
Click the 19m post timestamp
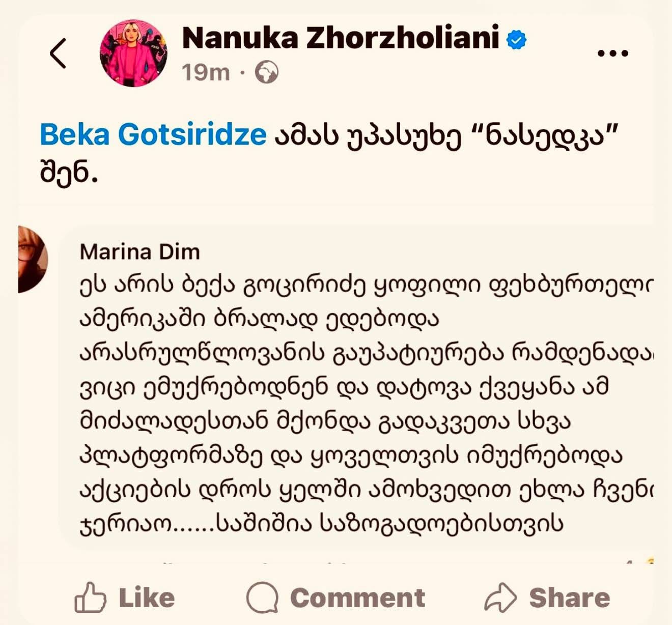coord(206,72)
